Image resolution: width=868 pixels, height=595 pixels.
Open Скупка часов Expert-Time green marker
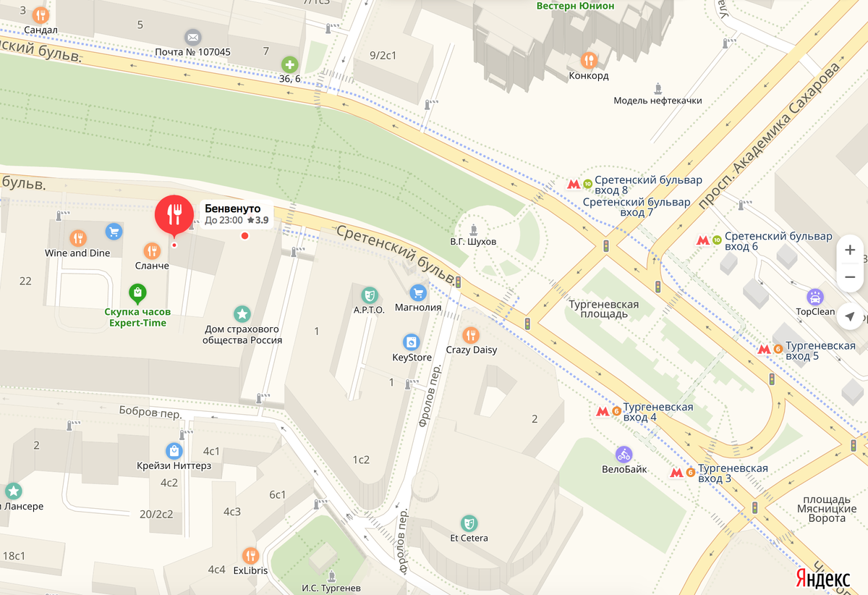pos(137,293)
